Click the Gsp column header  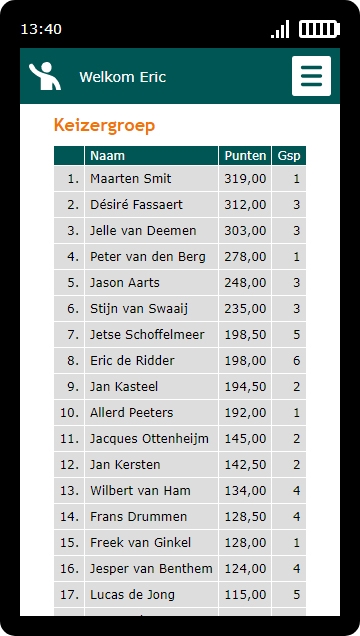(289, 156)
